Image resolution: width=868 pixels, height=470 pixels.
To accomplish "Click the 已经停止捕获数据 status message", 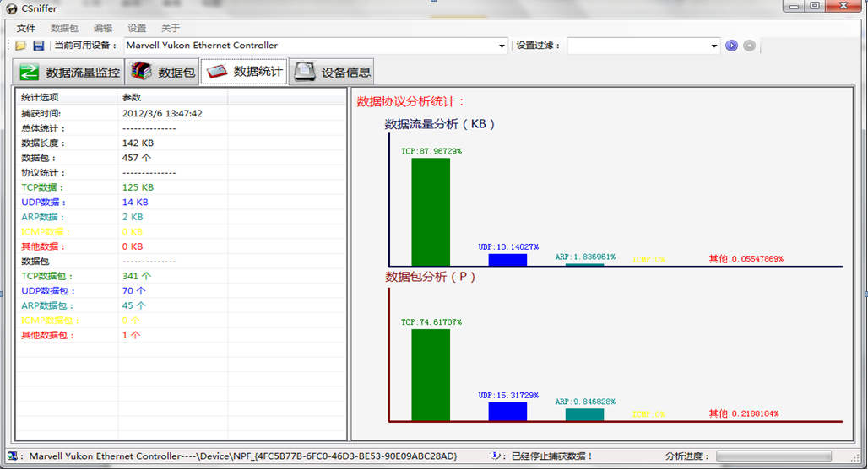I will (552, 456).
